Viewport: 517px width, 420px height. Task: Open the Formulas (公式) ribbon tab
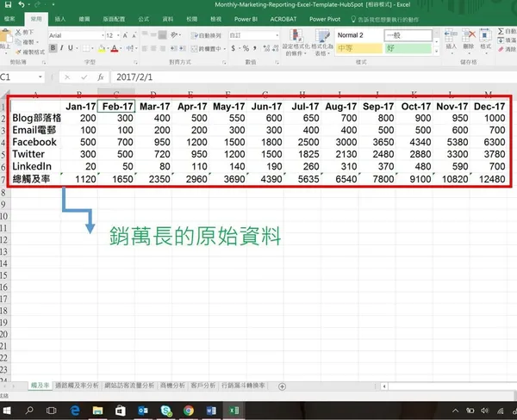pos(143,19)
